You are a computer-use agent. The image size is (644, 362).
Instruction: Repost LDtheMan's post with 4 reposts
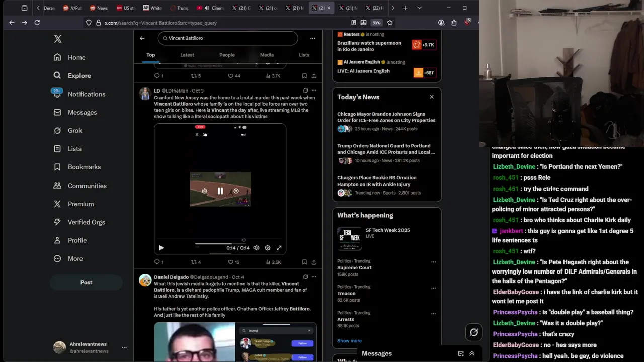pyautogui.click(x=196, y=262)
